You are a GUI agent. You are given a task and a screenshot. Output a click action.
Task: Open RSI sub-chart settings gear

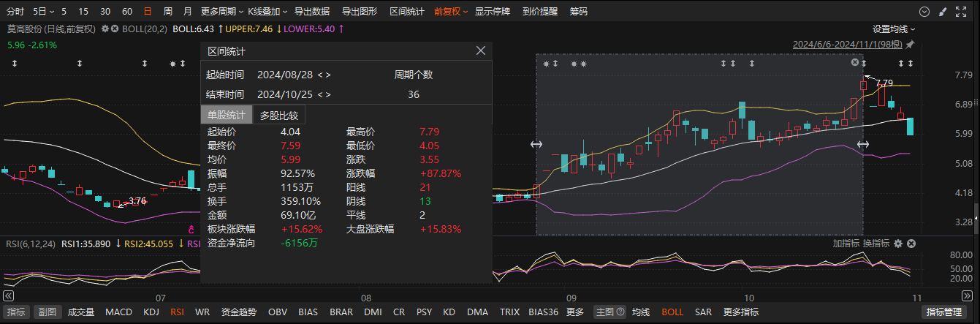coord(898,244)
